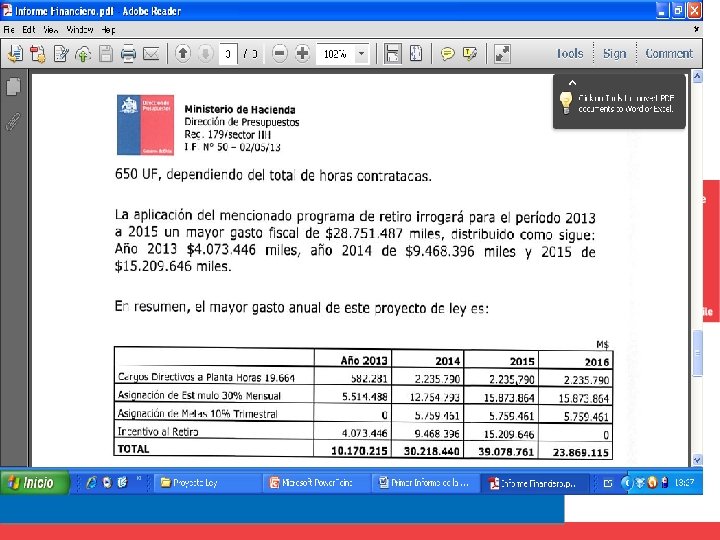Click the 'Año 2013' column header
This screenshot has height=540, width=720.
click(364, 361)
